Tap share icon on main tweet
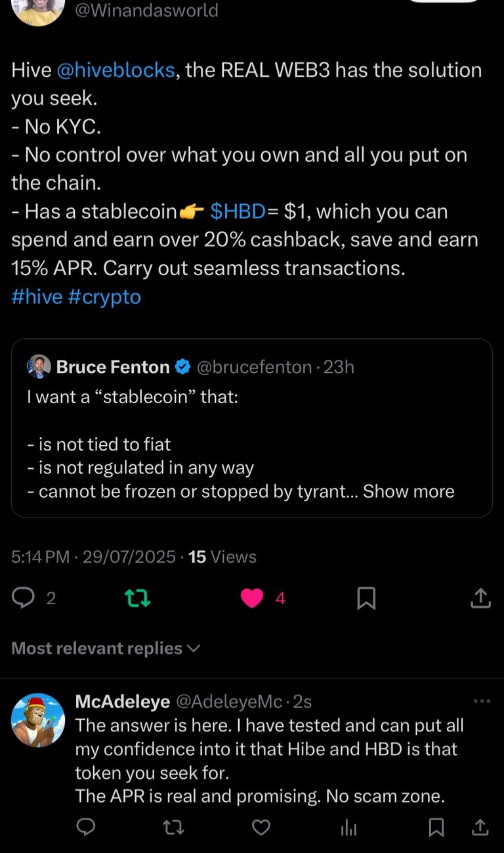The height and width of the screenshot is (853, 504). (480, 598)
